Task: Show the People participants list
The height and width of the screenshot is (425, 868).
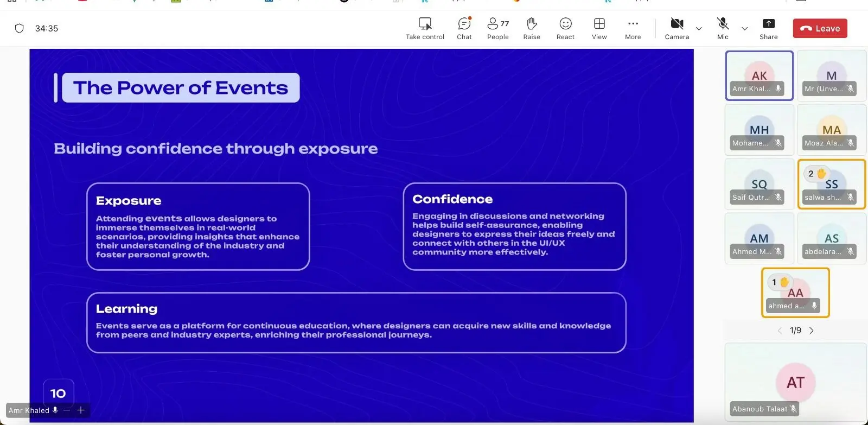Action: coord(497,24)
